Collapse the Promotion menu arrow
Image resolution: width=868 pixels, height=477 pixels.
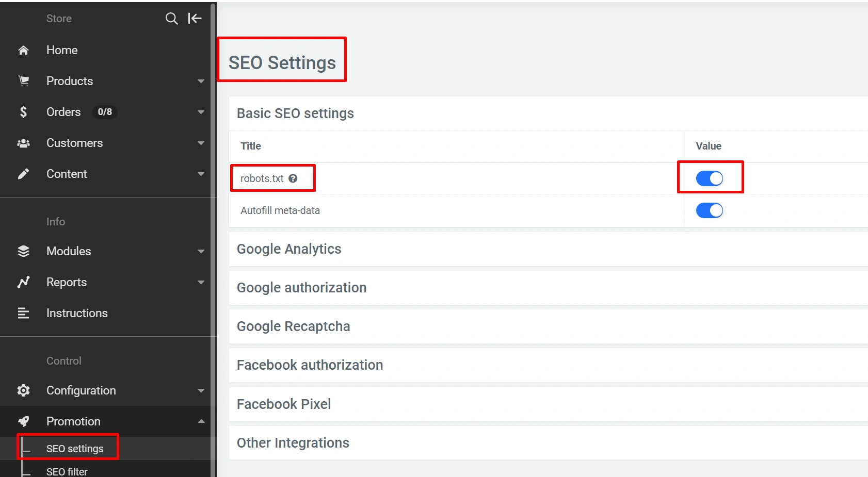point(201,421)
